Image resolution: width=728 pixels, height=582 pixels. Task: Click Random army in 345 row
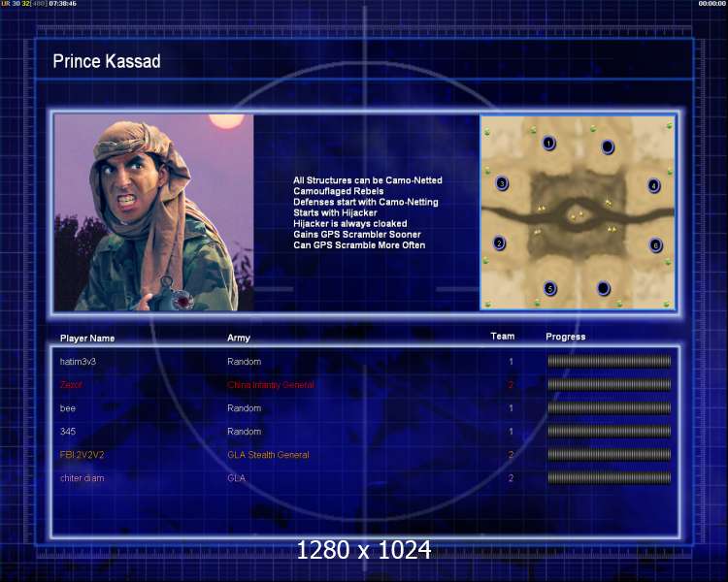click(x=245, y=431)
